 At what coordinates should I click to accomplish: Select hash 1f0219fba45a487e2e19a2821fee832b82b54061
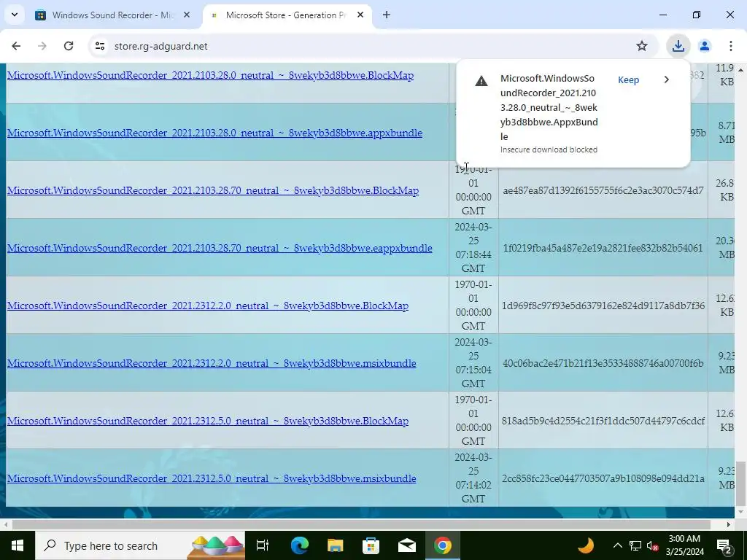click(x=603, y=248)
